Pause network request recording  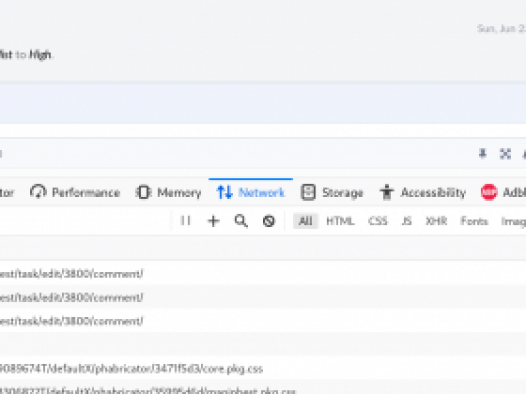(186, 221)
